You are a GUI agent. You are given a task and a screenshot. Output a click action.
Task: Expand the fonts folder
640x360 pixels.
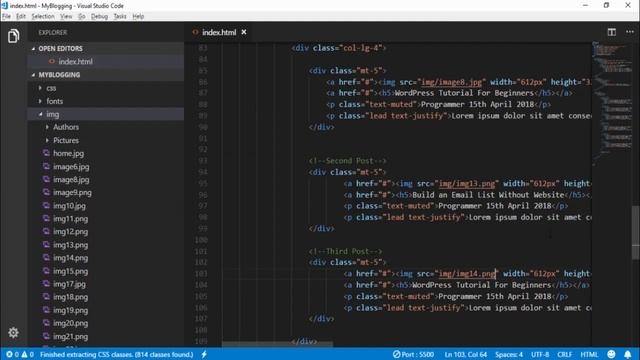[x=105, y=101]
